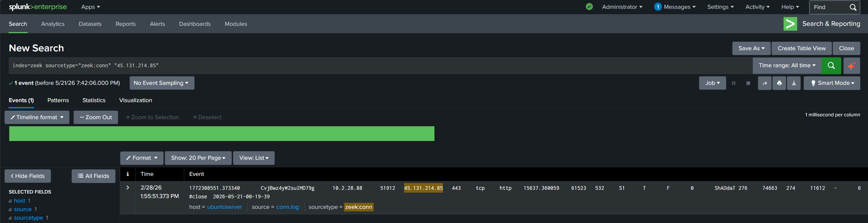Click Create Table View button
Image resolution: width=868 pixels, height=223 pixels.
[802, 49]
